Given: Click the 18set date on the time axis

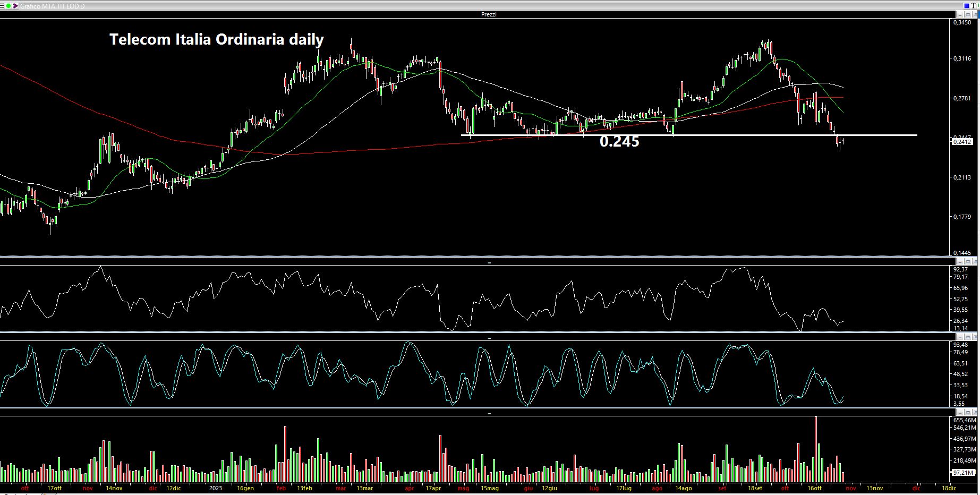Looking at the screenshot, I should tap(755, 488).
